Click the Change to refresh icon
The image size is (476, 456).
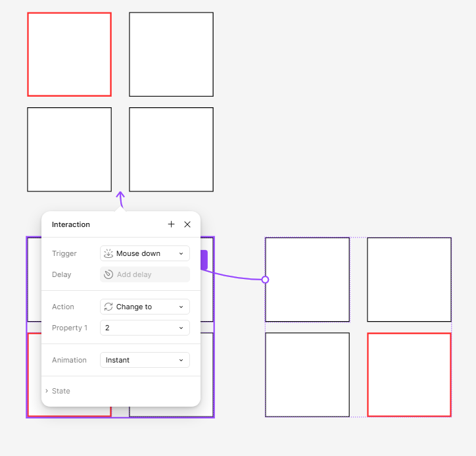[108, 307]
